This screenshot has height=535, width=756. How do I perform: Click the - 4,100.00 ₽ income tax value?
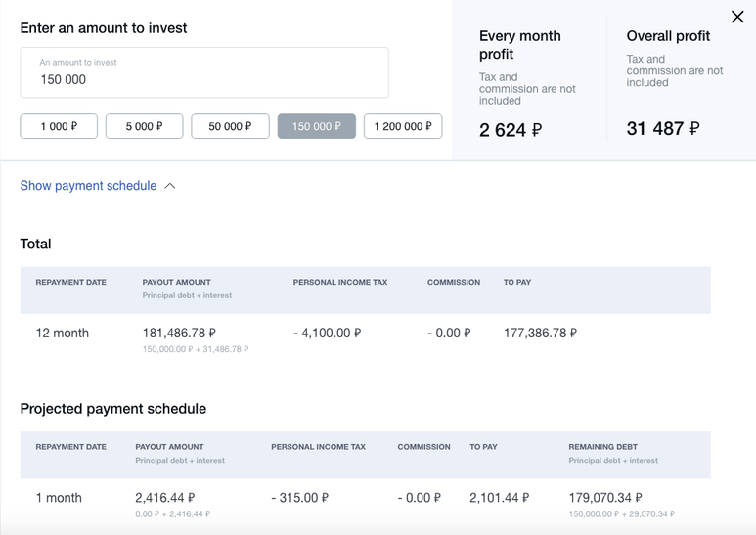327,333
